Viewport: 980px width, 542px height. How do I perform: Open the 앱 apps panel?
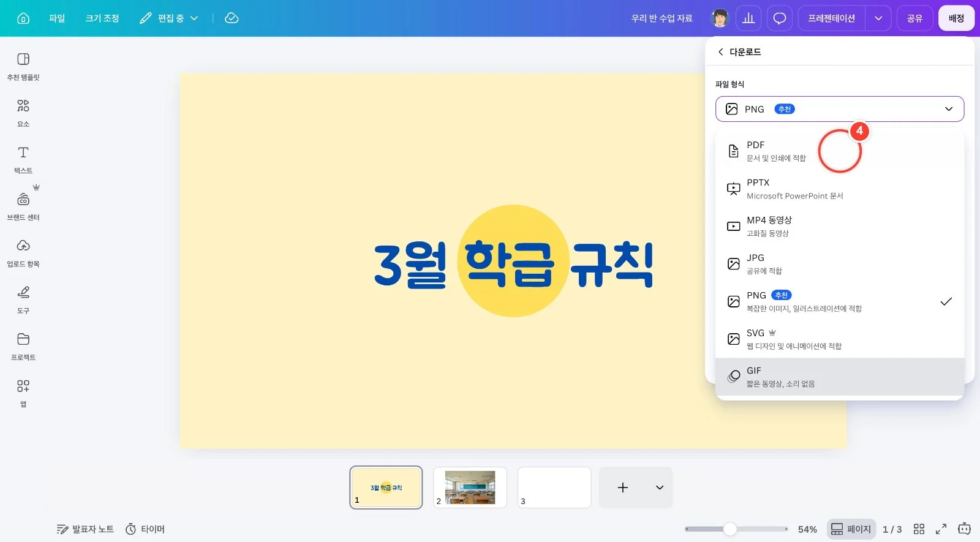point(23,393)
